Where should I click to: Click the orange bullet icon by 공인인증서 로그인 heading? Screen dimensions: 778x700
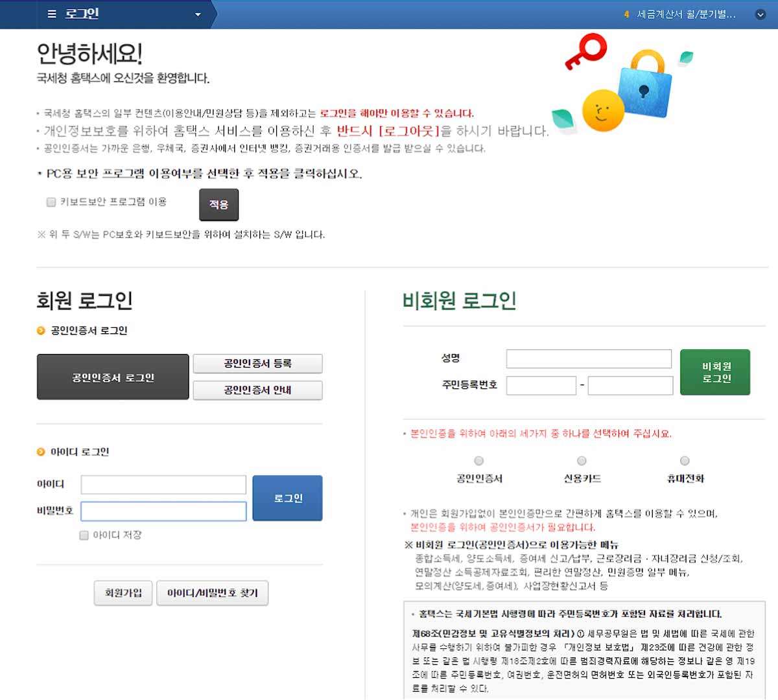coord(41,331)
